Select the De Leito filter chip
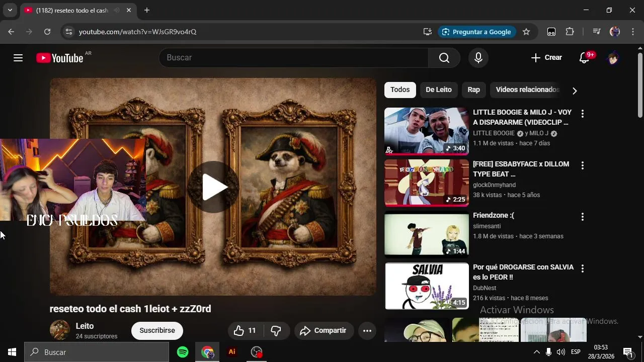Viewport: 644px width, 362px height. pyautogui.click(x=439, y=89)
